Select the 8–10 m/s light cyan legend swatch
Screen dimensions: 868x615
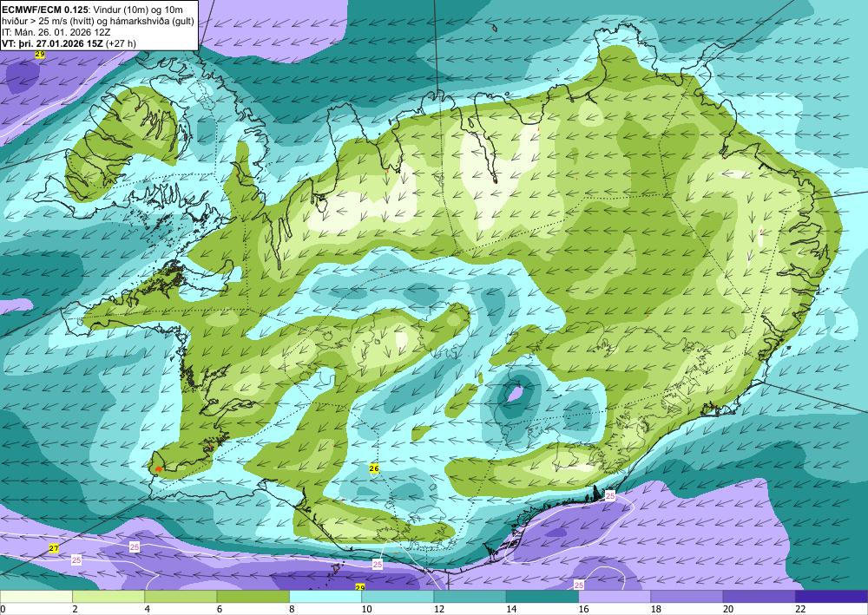click(x=325, y=597)
